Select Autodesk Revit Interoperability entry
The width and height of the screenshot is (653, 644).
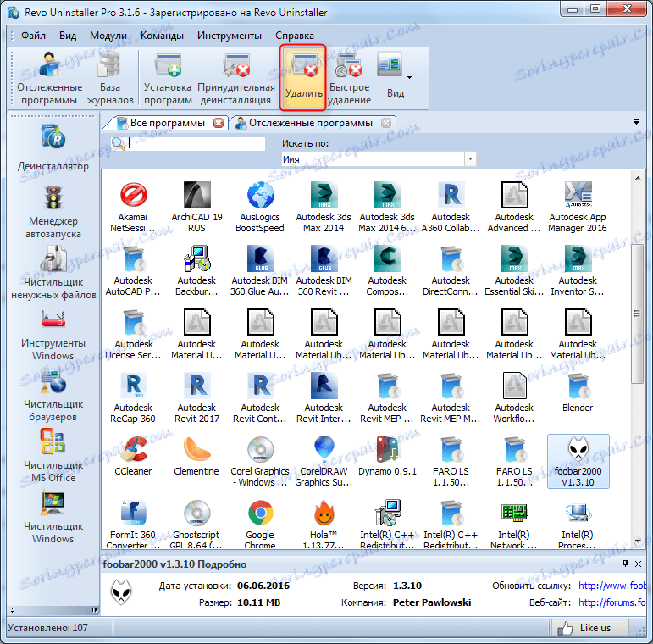(324, 397)
